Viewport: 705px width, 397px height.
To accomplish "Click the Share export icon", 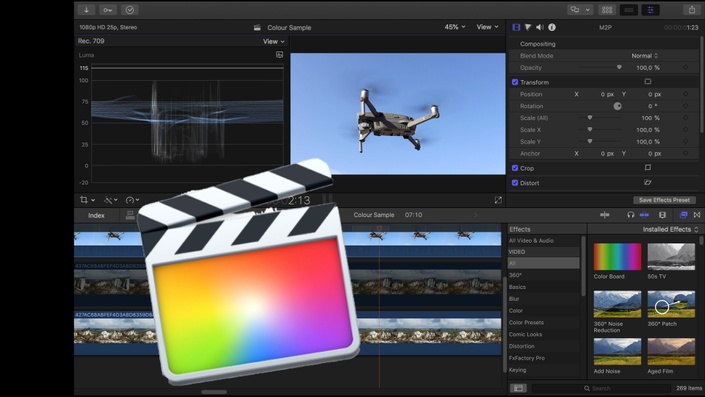I will point(692,9).
